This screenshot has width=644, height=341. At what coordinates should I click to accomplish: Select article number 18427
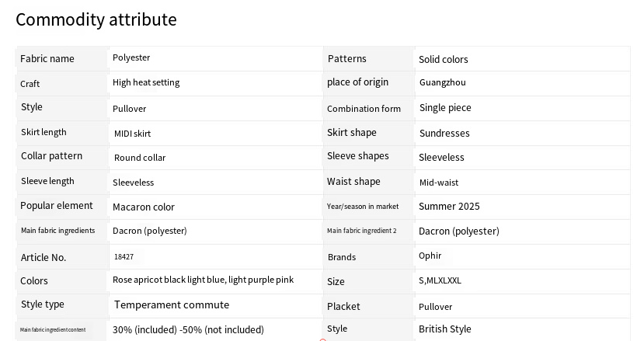(124, 257)
